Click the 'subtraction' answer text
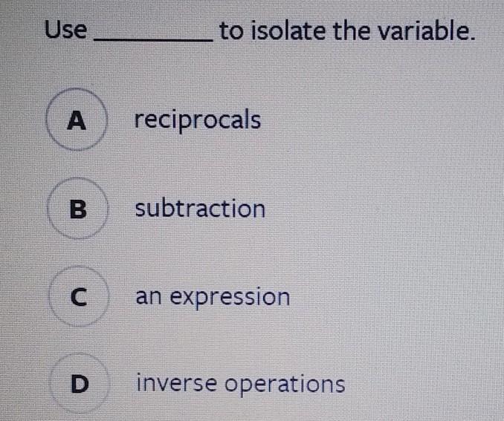 (200, 209)
